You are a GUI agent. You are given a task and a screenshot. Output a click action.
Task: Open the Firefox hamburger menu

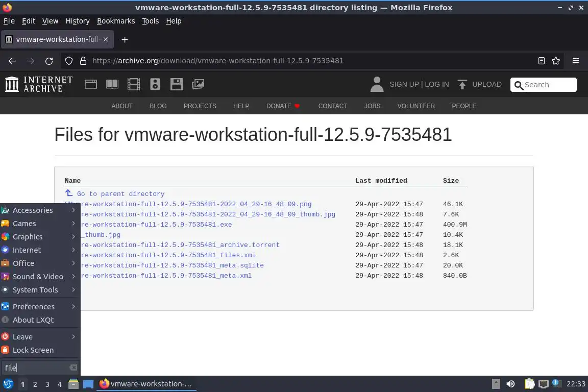tap(576, 61)
